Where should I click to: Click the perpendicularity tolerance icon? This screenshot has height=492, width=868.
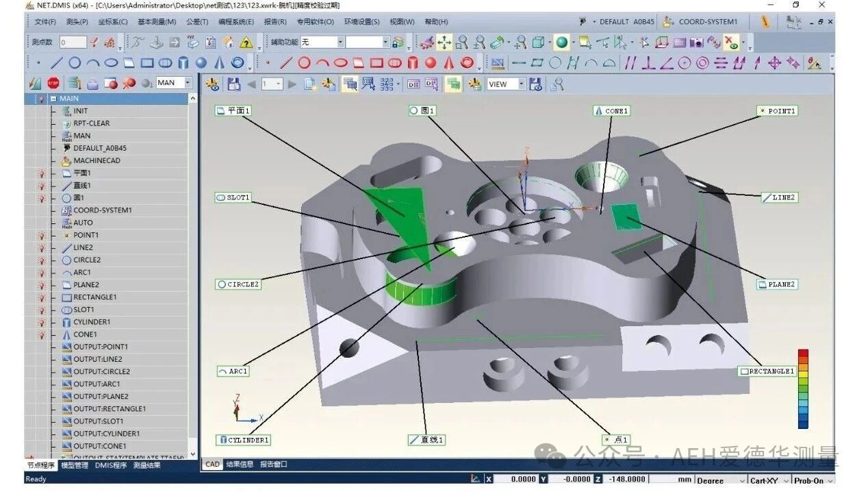[x=648, y=63]
